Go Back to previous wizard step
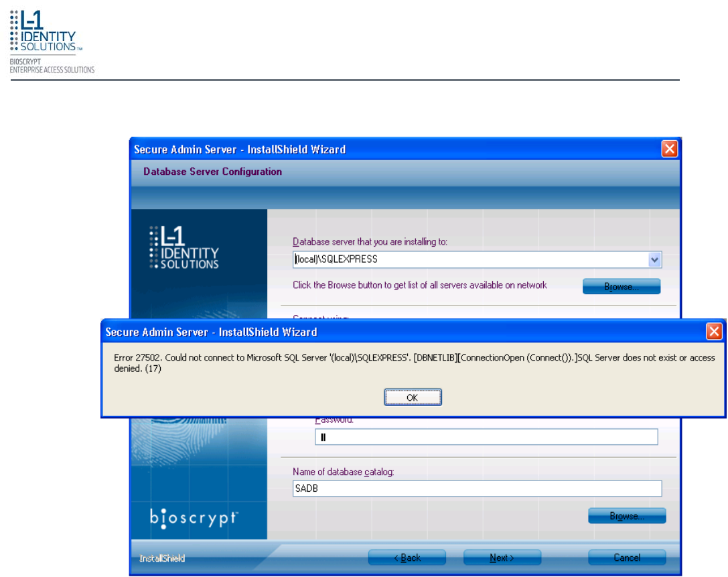The width and height of the screenshot is (728, 577). pyautogui.click(x=407, y=558)
